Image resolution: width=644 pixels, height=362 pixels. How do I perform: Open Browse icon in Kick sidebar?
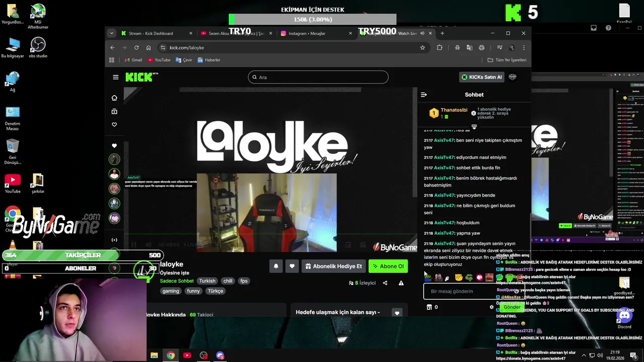click(x=114, y=111)
